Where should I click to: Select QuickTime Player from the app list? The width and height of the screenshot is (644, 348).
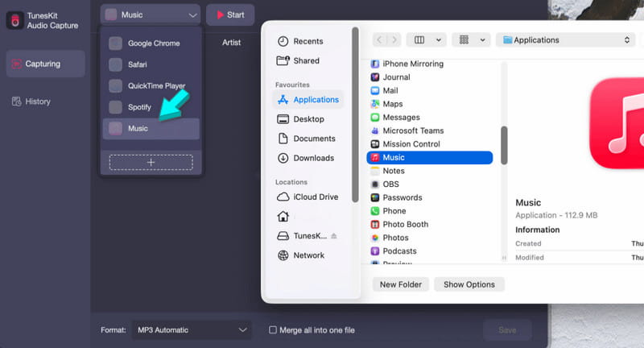coord(151,86)
